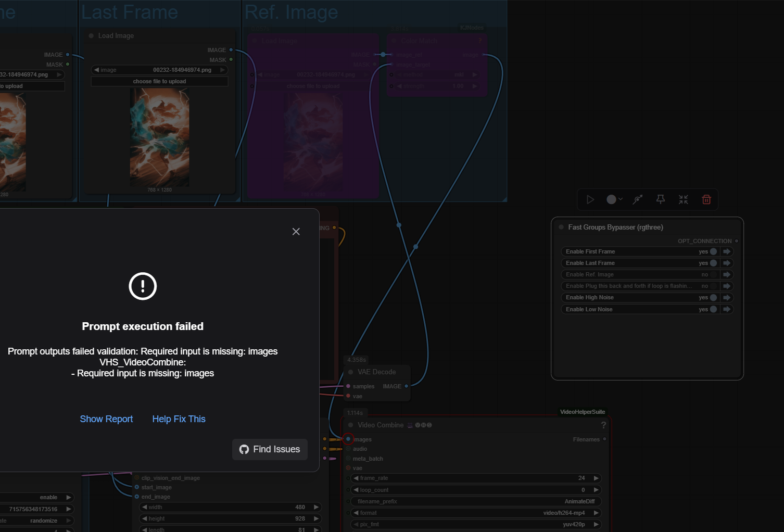
Task: Go to Ref. Image group arrow
Action: tap(727, 274)
